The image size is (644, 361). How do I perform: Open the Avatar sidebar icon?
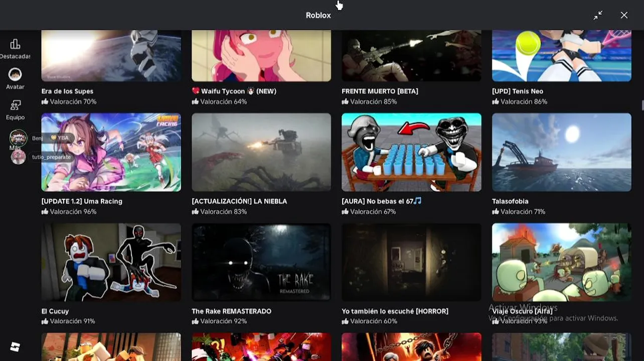point(15,75)
